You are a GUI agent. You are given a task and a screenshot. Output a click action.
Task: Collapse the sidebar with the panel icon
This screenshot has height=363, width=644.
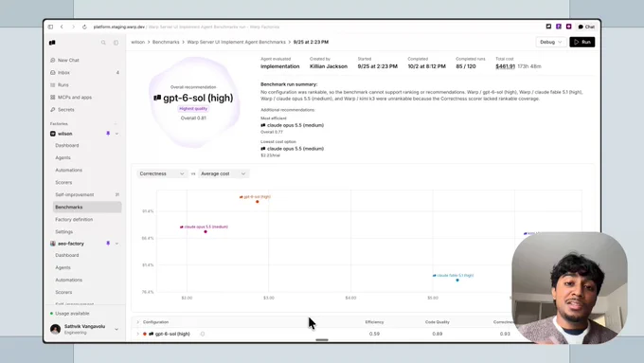[116, 43]
